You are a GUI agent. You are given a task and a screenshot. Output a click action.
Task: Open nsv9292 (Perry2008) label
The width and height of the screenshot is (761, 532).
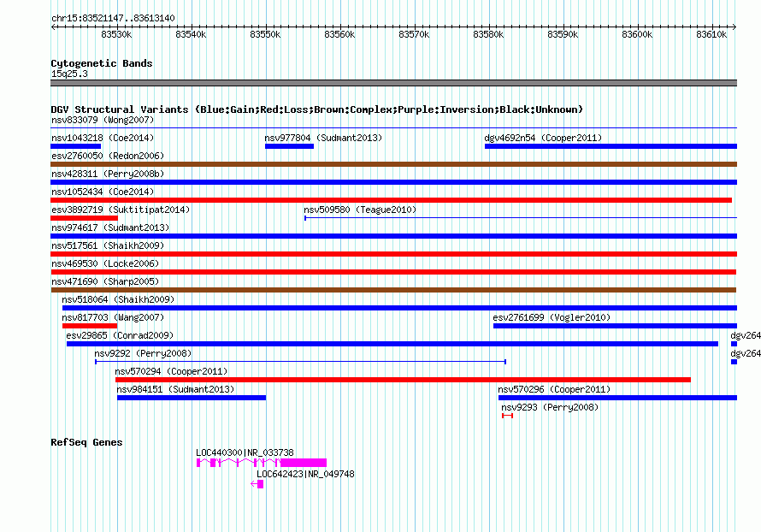pyautogui.click(x=143, y=353)
